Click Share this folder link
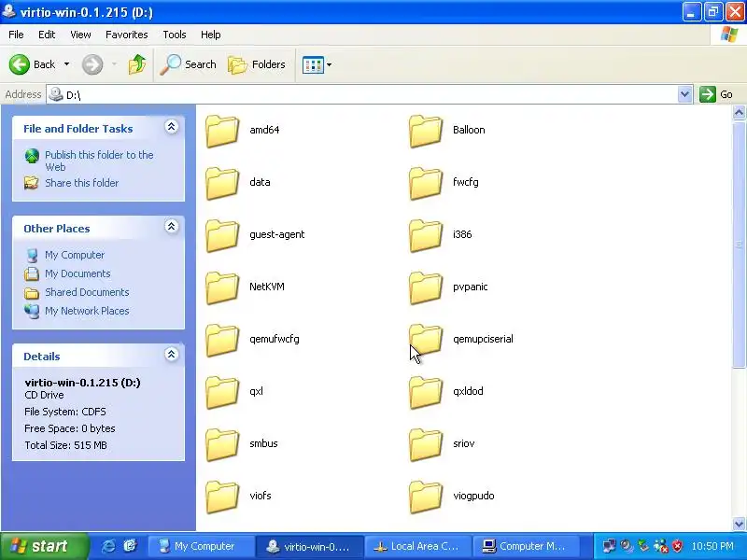This screenshot has width=747, height=560. (x=81, y=183)
